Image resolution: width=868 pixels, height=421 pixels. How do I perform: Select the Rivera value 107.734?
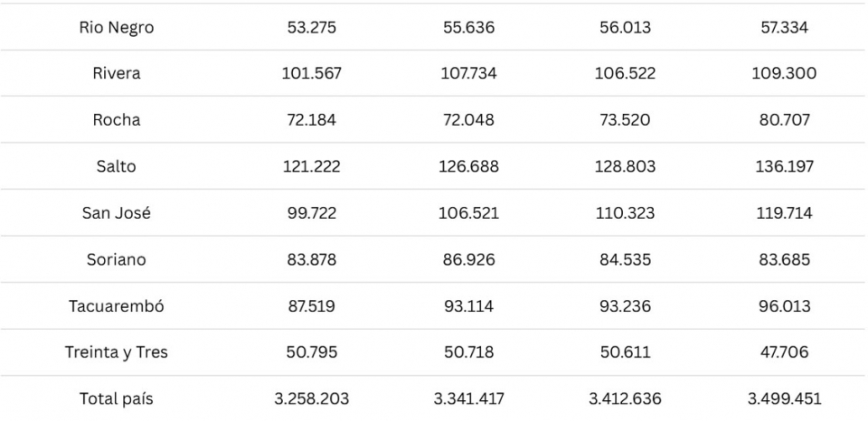point(468,73)
